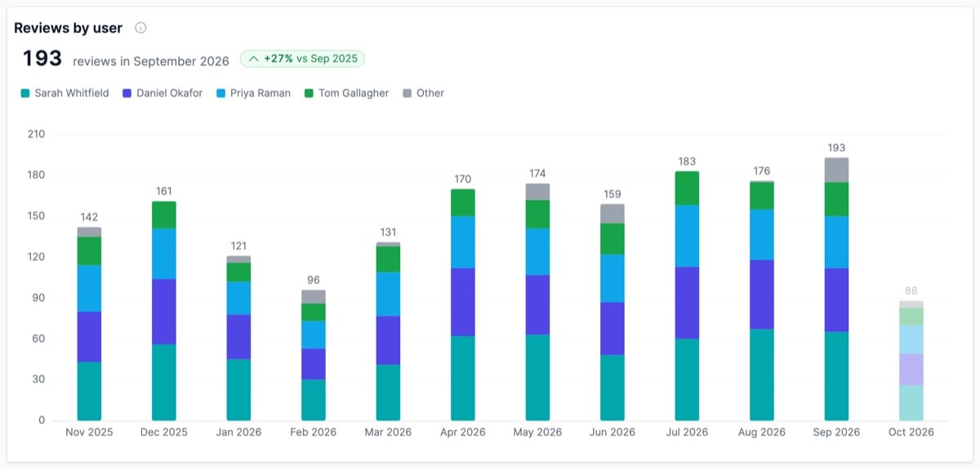This screenshot has height=469, width=980.
Task: Click the Oct 2026 axis label
Action: coord(911,432)
